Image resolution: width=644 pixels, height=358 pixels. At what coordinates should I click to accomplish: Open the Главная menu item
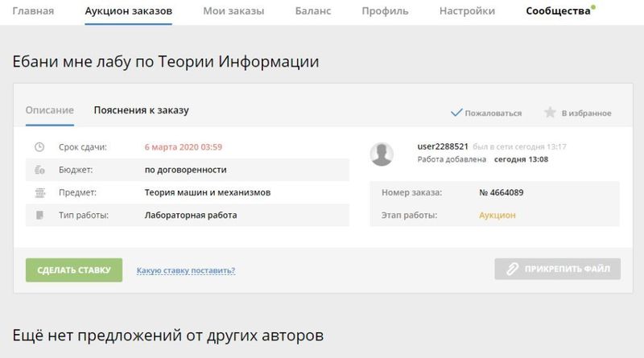point(33,11)
